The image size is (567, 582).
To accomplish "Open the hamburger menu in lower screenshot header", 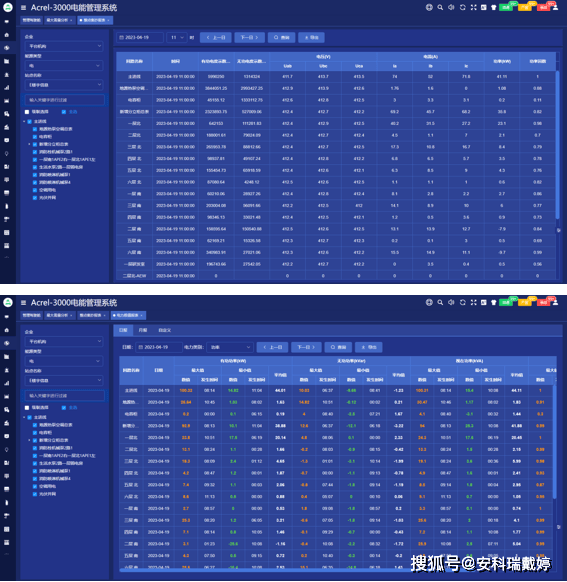I will pos(23,303).
